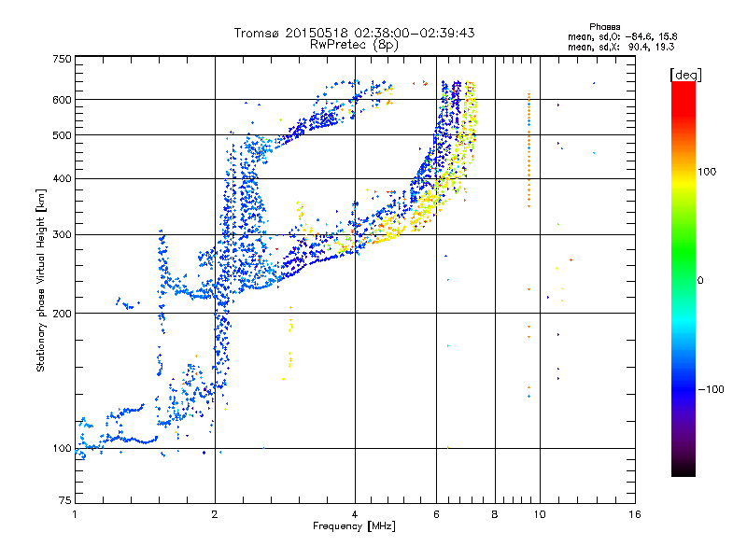Image resolution: width=747 pixels, height=560 pixels.
Task: Click the 6 MHz x-axis label
Action: (436, 514)
